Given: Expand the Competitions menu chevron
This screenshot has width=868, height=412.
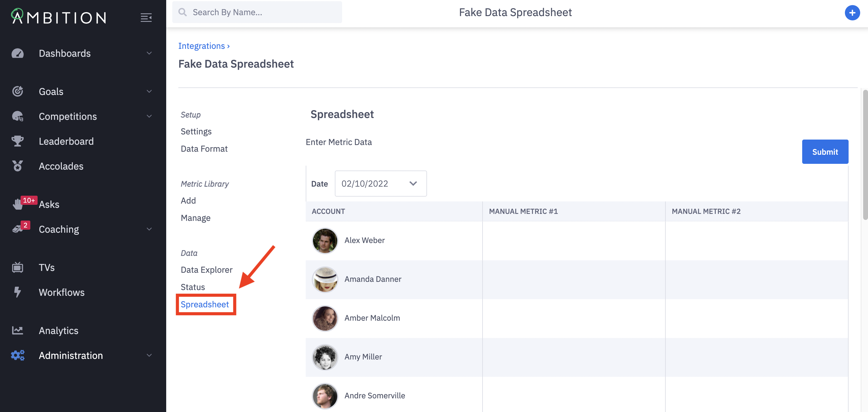Looking at the screenshot, I should [x=149, y=116].
